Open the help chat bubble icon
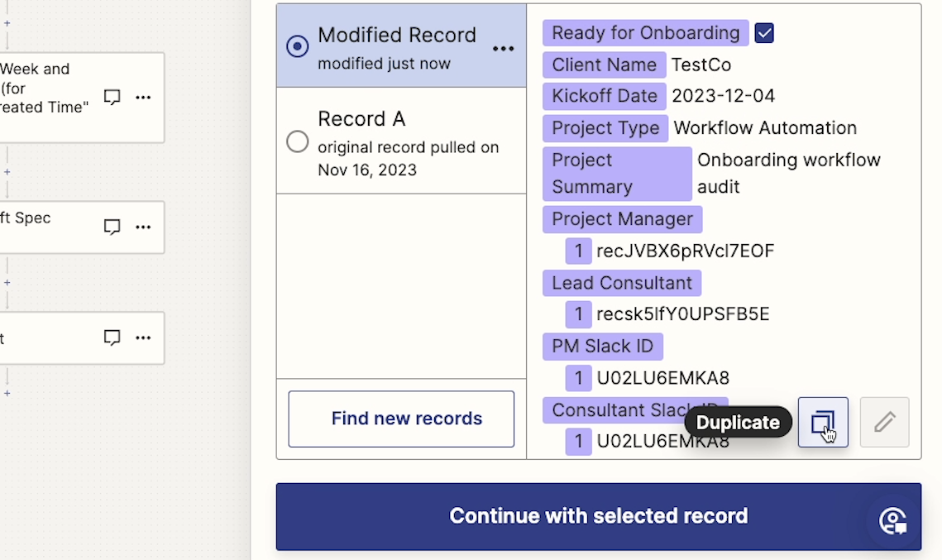This screenshot has height=560, width=942. 892,521
